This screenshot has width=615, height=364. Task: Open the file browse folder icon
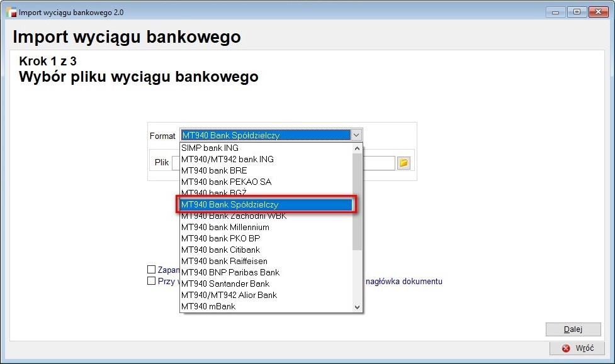point(403,163)
